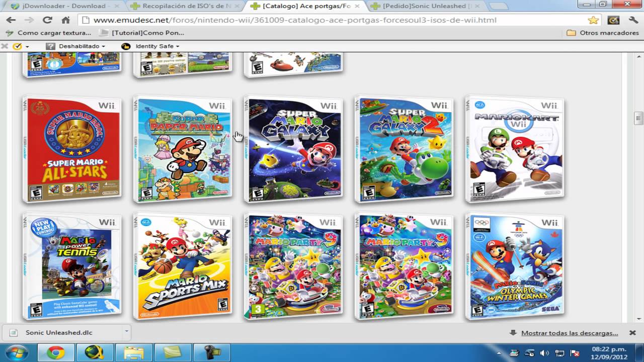The image size is (644, 362).
Task: Focus the emudesc.net address bar
Action: pyautogui.click(x=332, y=20)
